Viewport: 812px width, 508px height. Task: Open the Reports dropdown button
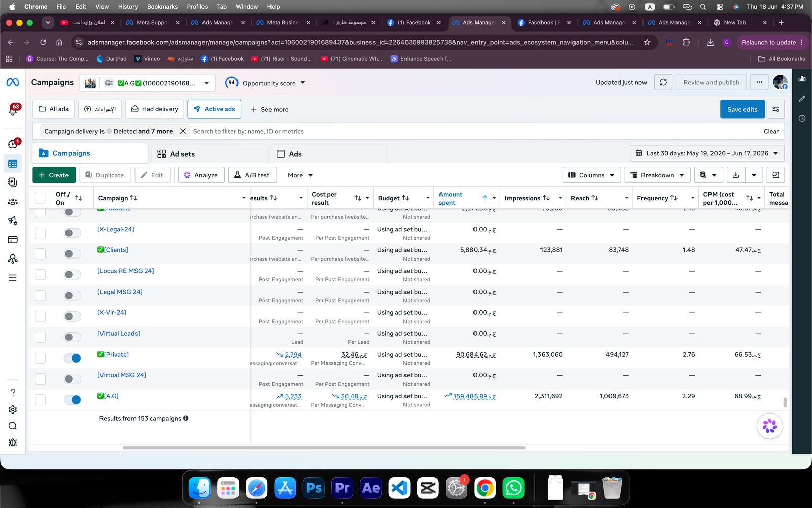[x=708, y=175]
